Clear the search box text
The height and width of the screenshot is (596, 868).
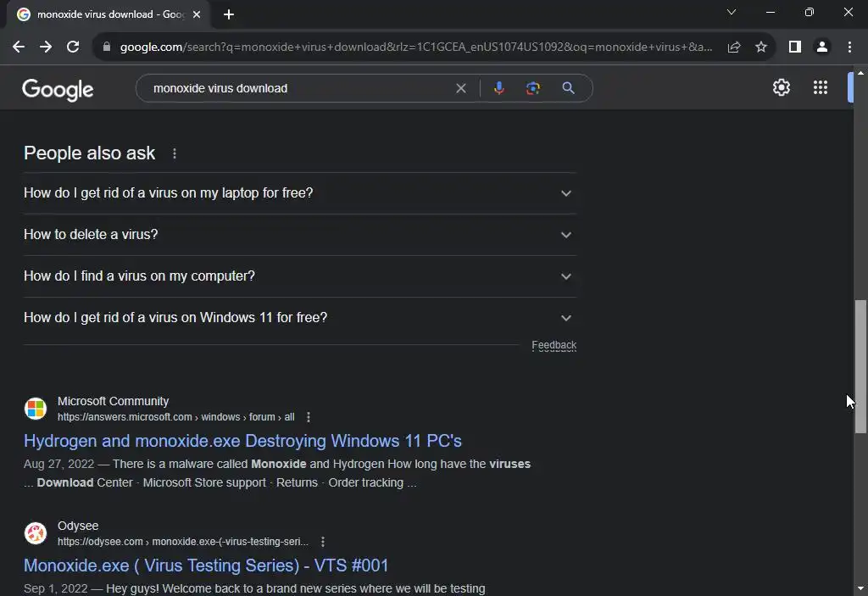460,88
